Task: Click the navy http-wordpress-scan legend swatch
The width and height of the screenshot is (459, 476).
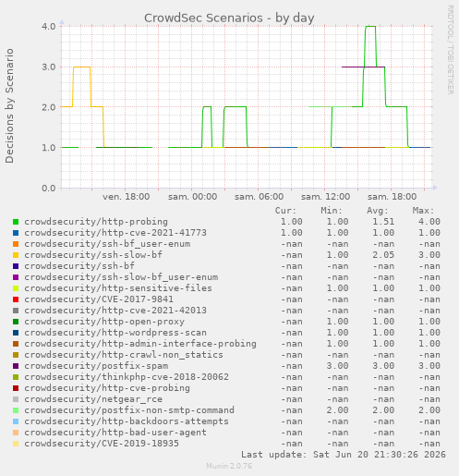Action: [16, 333]
